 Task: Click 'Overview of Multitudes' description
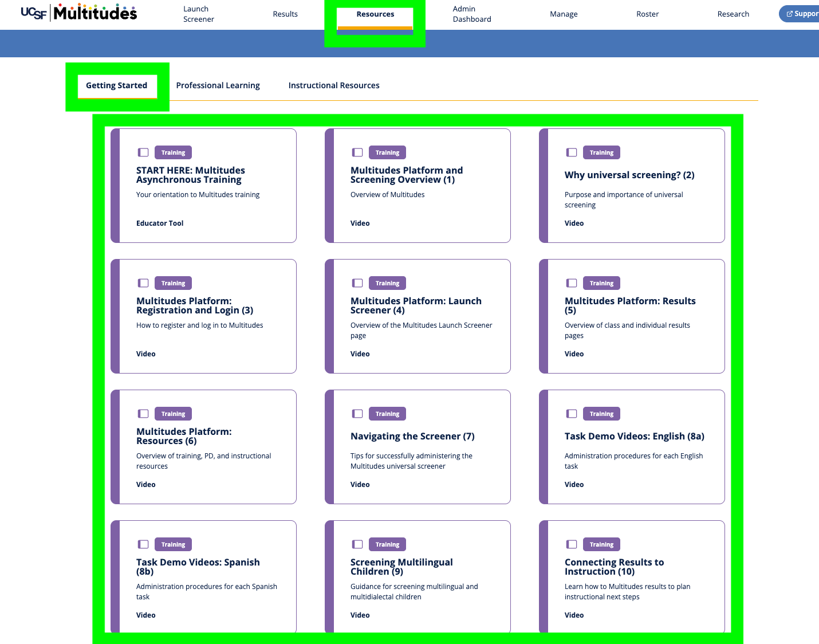click(x=387, y=195)
